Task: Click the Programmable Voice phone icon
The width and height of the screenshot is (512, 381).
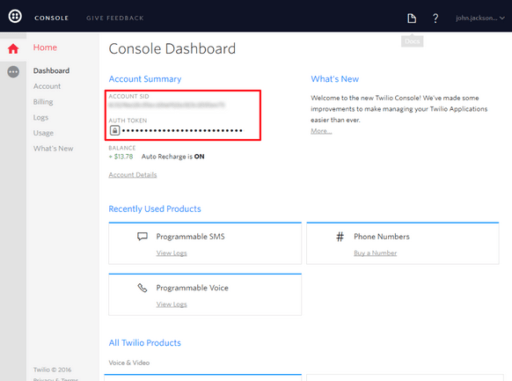Action: 142,288
